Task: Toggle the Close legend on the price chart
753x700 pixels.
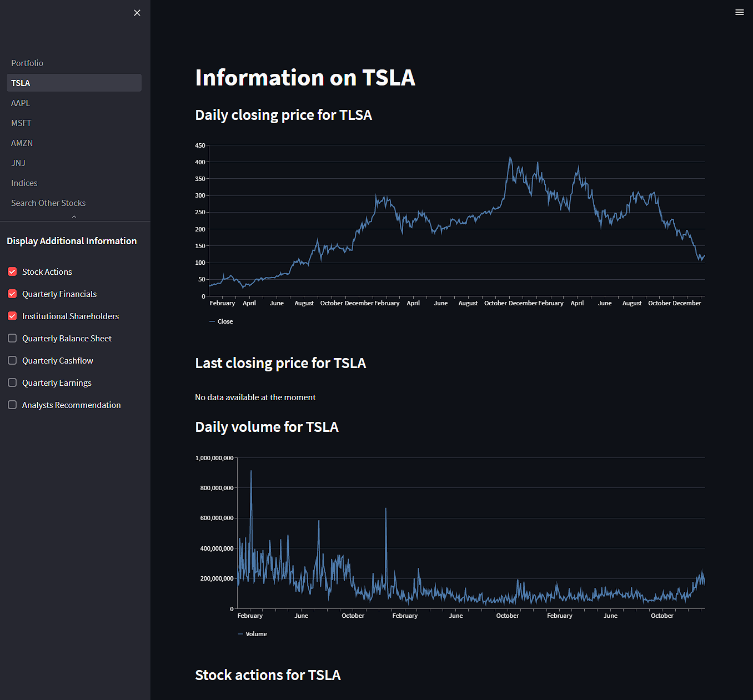Action: point(221,321)
